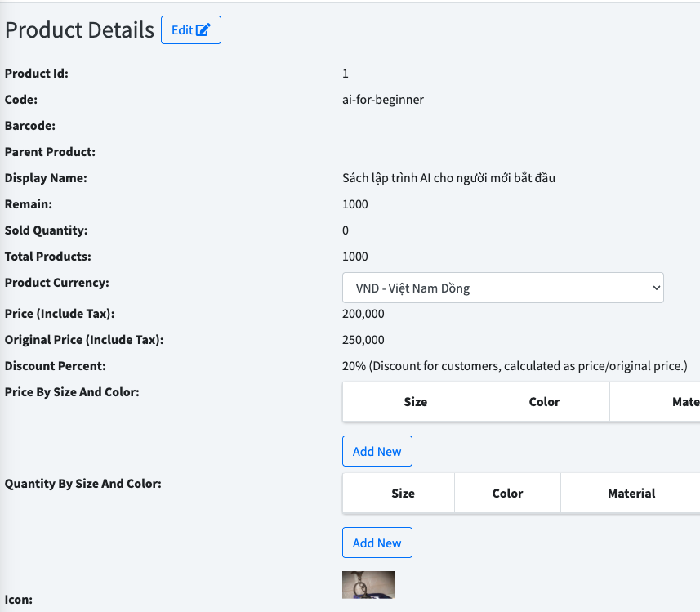Click Add New under Quantity By Size table

(x=377, y=543)
